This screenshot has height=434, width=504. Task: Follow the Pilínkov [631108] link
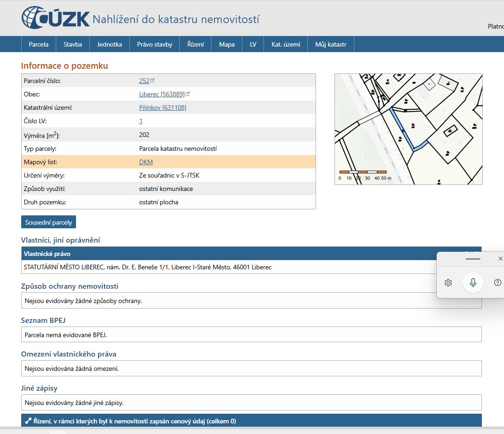click(163, 107)
